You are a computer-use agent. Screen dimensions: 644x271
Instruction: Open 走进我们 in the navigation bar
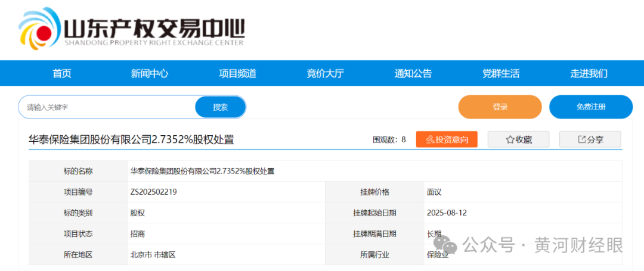[589, 74]
